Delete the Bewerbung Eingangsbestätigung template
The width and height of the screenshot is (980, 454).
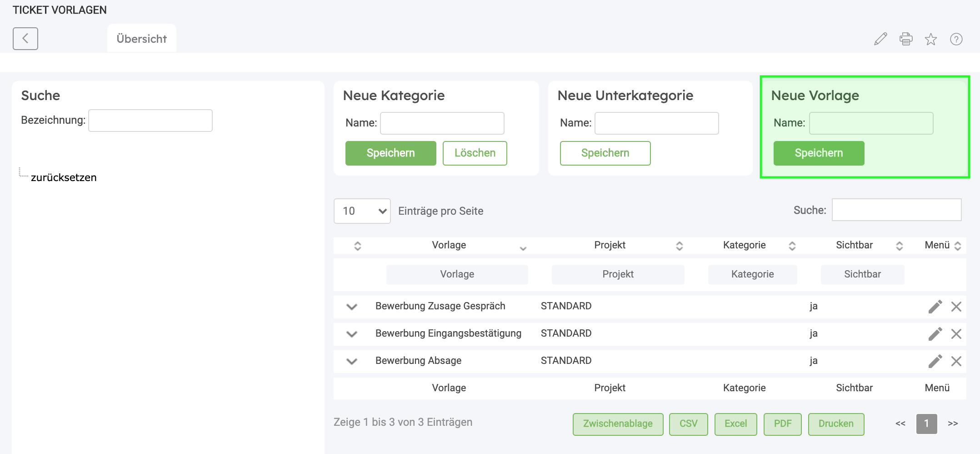956,334
